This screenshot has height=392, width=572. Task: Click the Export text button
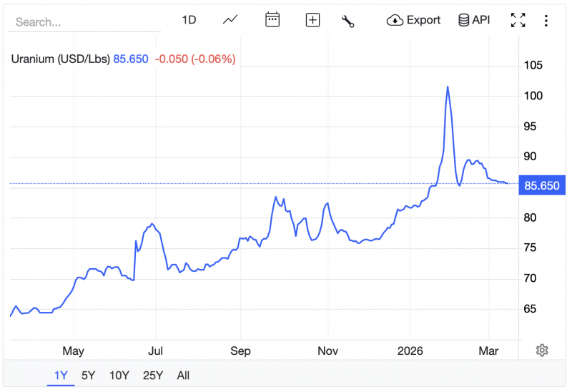423,20
